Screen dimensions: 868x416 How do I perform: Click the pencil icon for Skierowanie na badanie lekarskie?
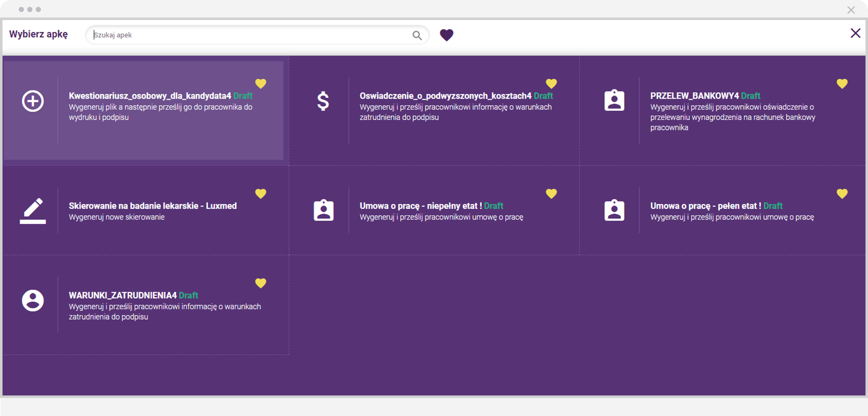(x=33, y=211)
